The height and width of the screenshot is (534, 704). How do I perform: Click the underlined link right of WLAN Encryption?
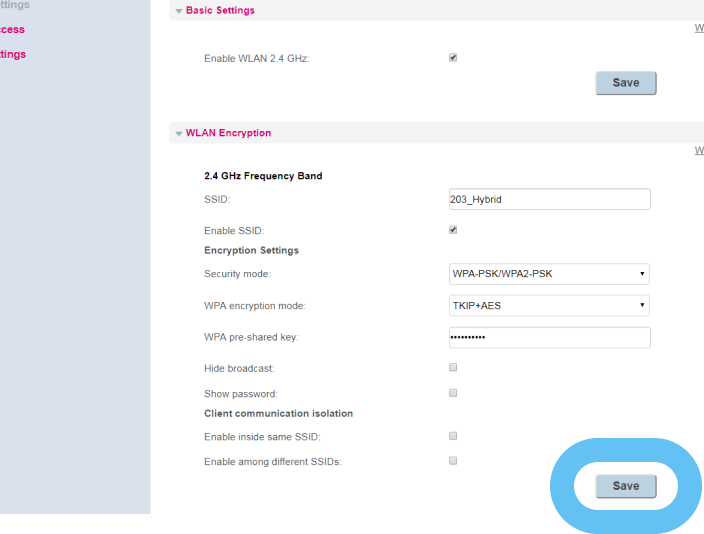tap(699, 150)
